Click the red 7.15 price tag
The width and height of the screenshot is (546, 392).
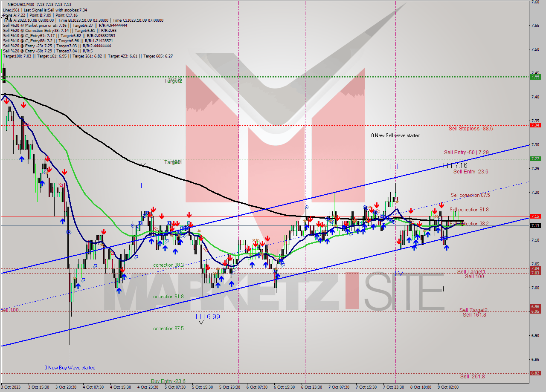tap(535, 216)
